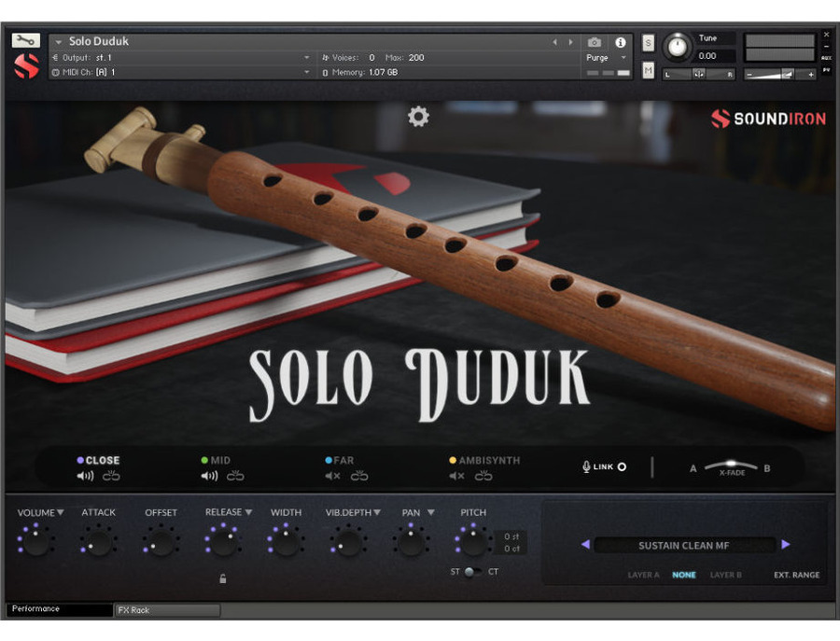Click the L-R pan slider in header
The height and width of the screenshot is (641, 840).
point(699,75)
